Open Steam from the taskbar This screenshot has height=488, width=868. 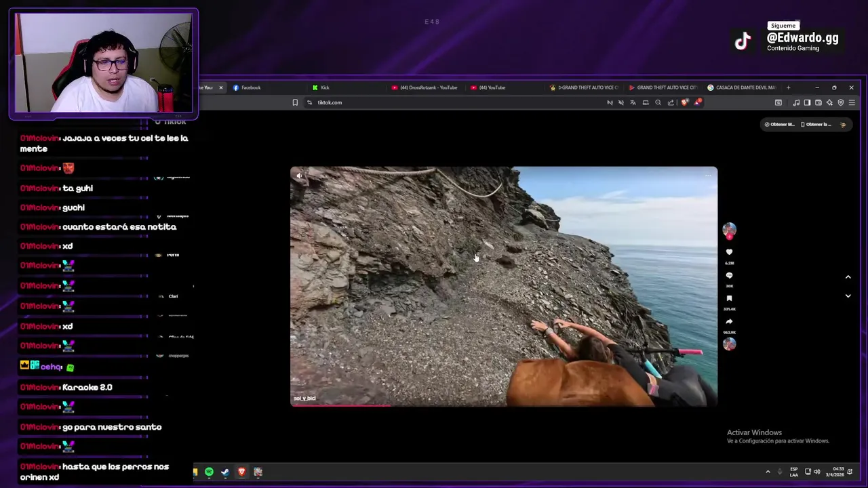coord(225,472)
